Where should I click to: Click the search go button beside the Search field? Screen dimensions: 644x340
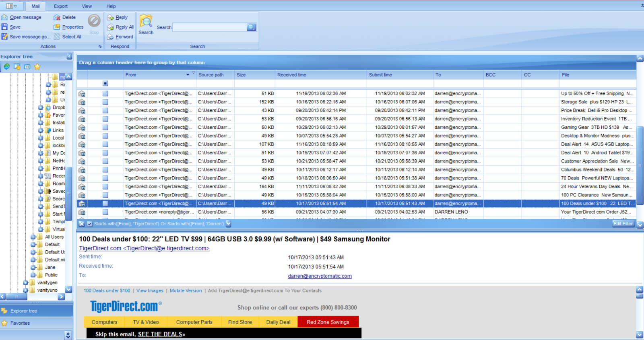(x=252, y=27)
